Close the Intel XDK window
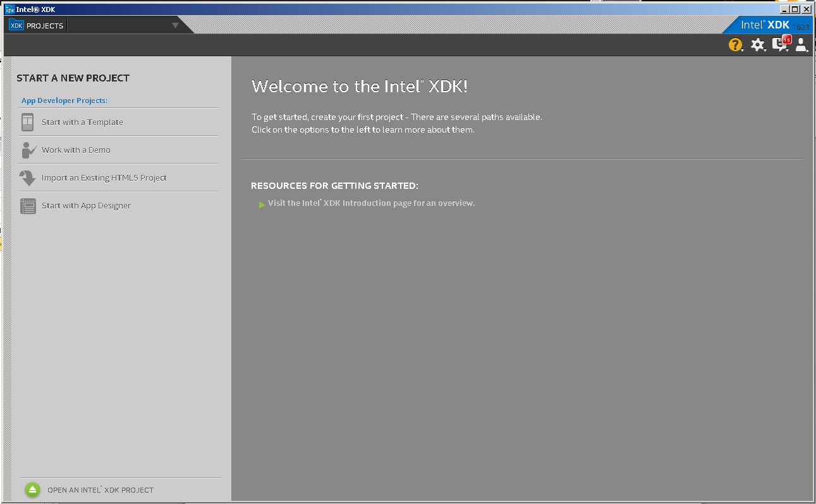Viewport: 816px width, 504px height. point(807,9)
